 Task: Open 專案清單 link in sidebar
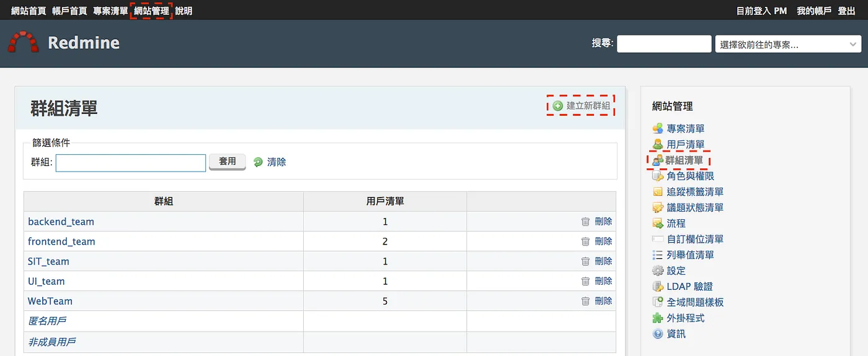[x=685, y=129]
